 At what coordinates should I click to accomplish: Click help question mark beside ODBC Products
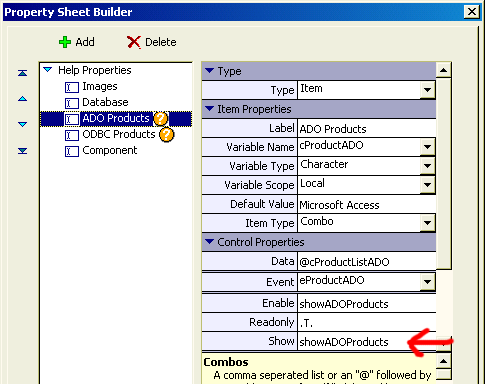[x=166, y=135]
